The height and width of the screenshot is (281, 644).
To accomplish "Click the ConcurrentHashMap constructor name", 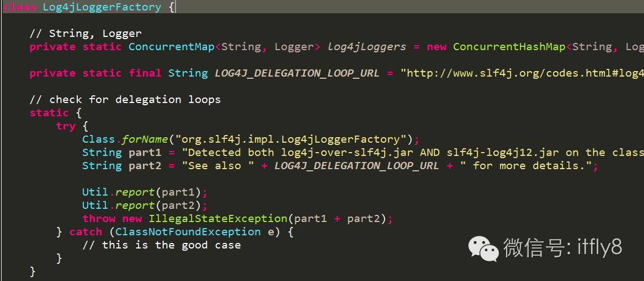I will pos(509,47).
